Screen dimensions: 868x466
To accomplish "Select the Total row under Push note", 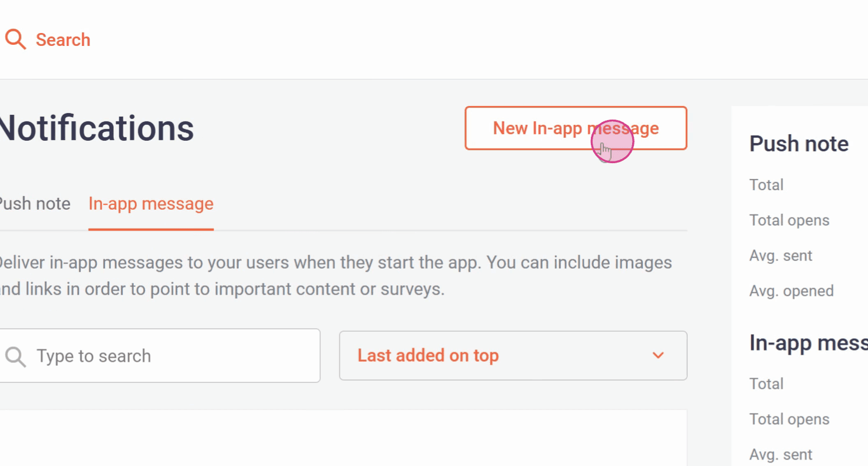I will pyautogui.click(x=766, y=185).
